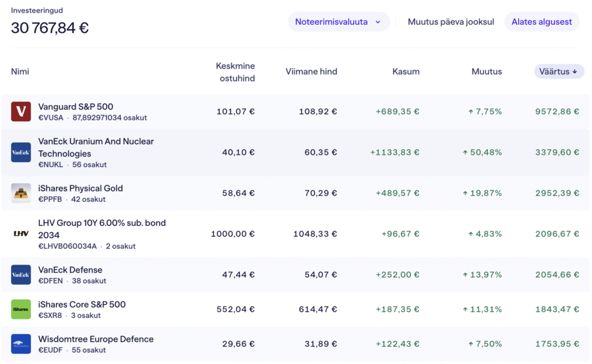Image resolution: width=592 pixels, height=364 pixels.
Task: Click the Nimi column header
Action: coord(20,72)
